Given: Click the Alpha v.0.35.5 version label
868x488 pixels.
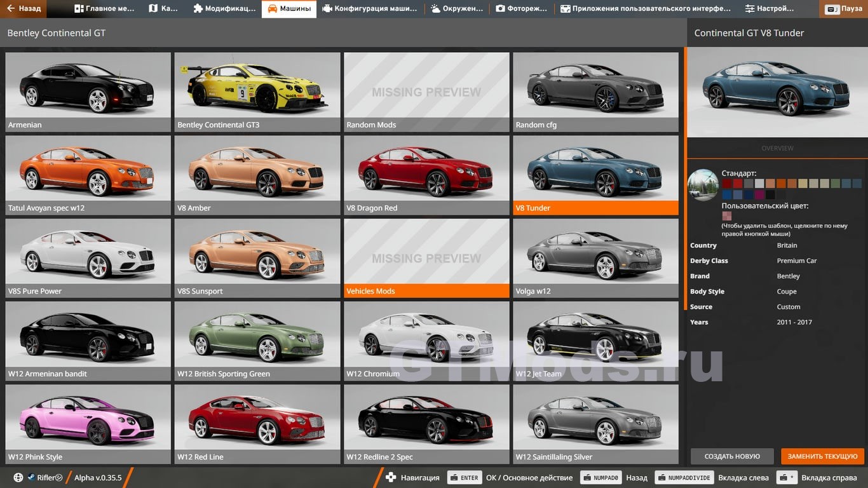Looking at the screenshot, I should pos(98,478).
